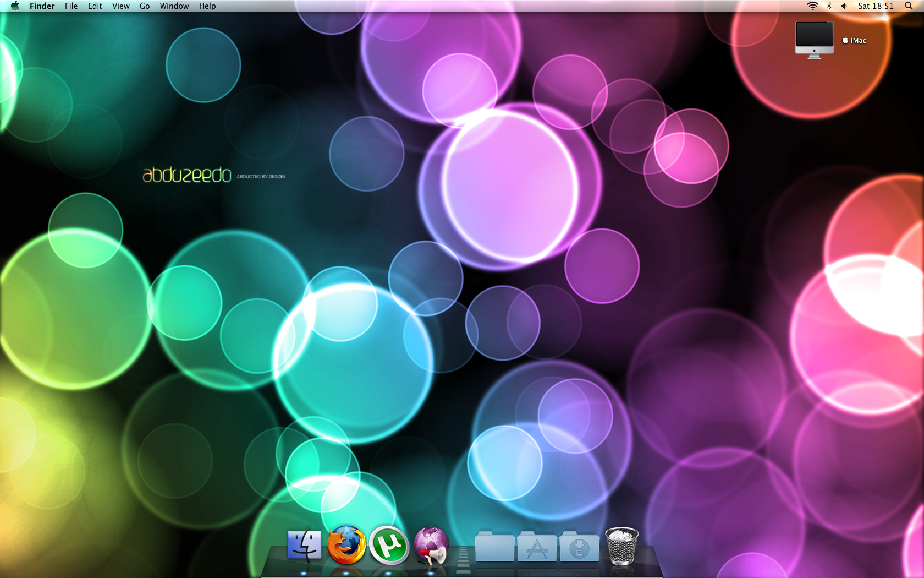
Task: Click the Finder face icon in dock
Action: pos(304,545)
